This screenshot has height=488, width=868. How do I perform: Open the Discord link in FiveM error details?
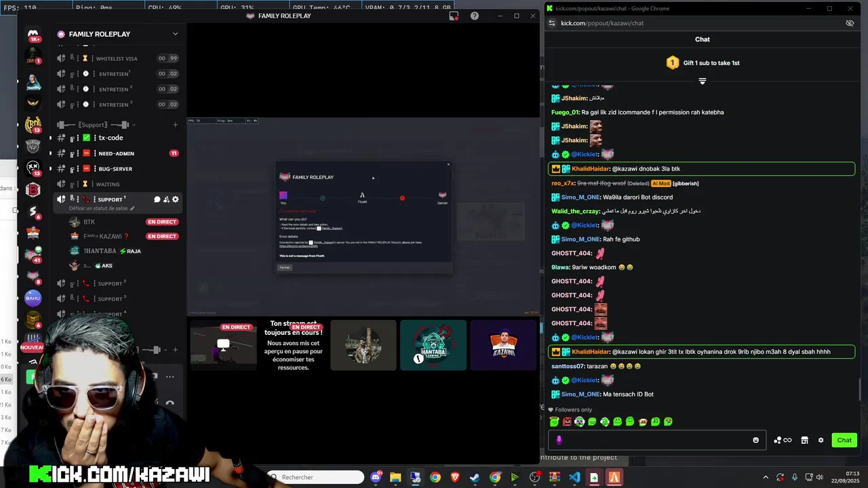pyautogui.click(x=298, y=246)
